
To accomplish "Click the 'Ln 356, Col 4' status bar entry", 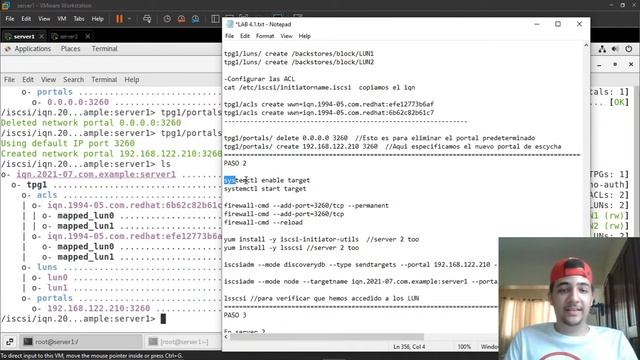I will point(409,347).
